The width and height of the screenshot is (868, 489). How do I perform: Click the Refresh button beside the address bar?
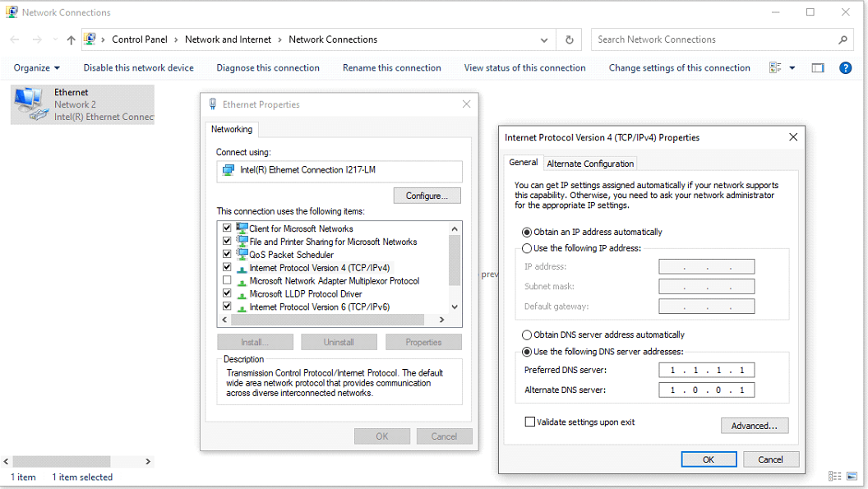(569, 40)
